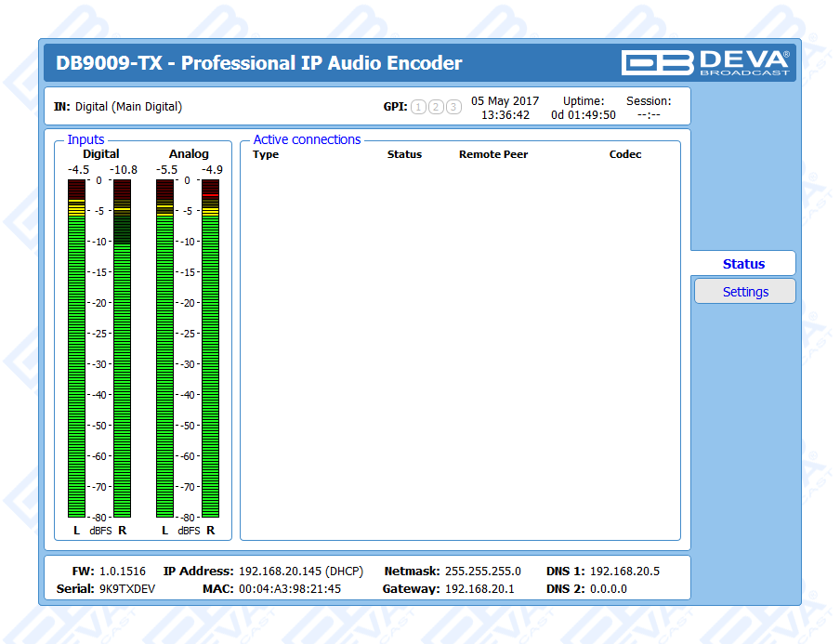Viewport: 840px width, 644px height.
Task: Switch to the Status tab
Action: click(743, 264)
